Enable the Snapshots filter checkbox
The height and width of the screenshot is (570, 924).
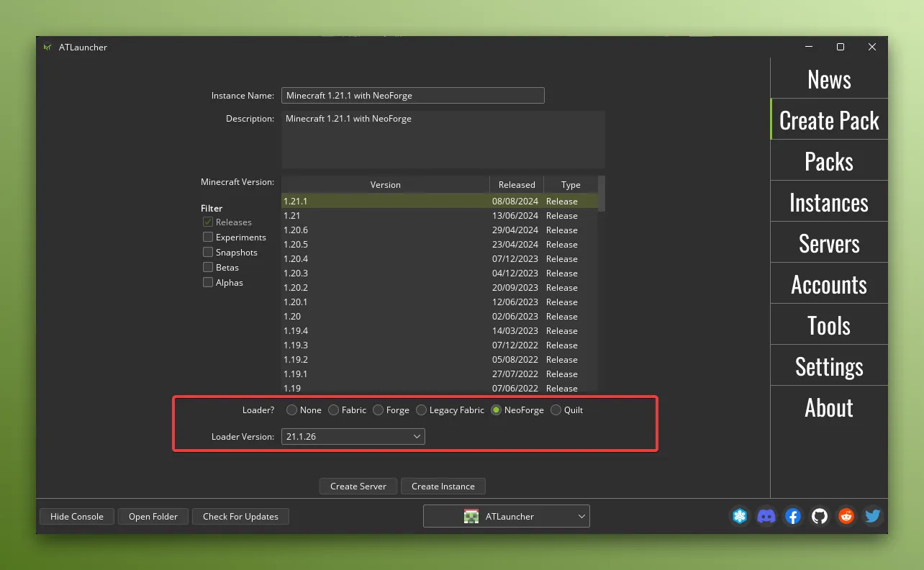click(207, 252)
